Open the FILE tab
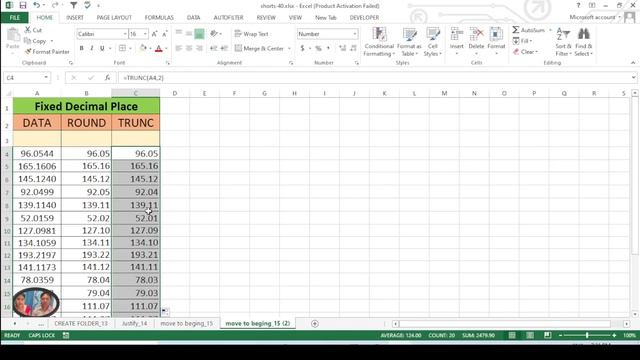Viewport: 640px width, 360px height. (x=15, y=18)
